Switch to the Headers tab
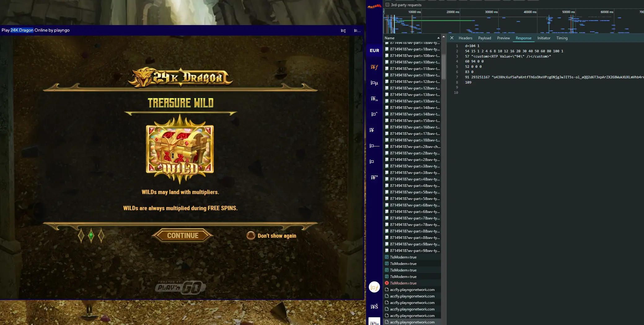 coord(465,38)
